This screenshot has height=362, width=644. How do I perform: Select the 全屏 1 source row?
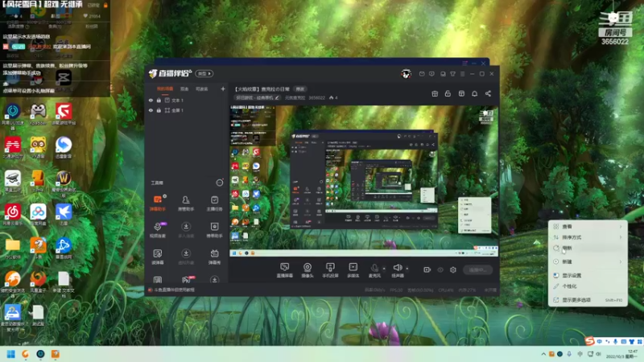[187, 110]
